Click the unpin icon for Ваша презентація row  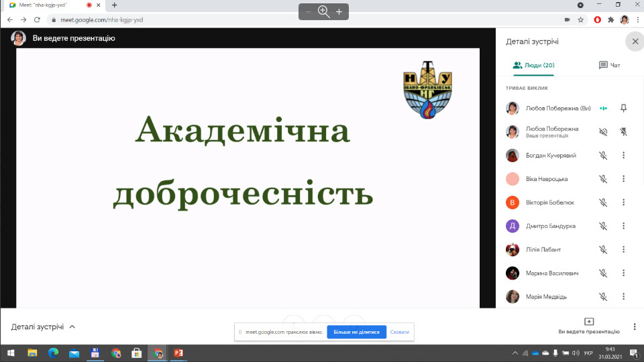pyautogui.click(x=623, y=132)
